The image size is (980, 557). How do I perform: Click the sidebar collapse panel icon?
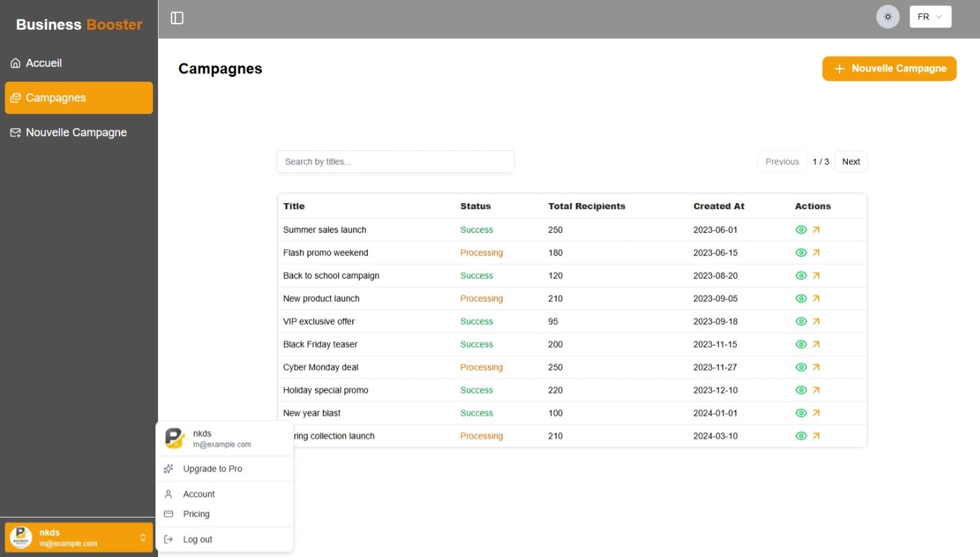(177, 18)
